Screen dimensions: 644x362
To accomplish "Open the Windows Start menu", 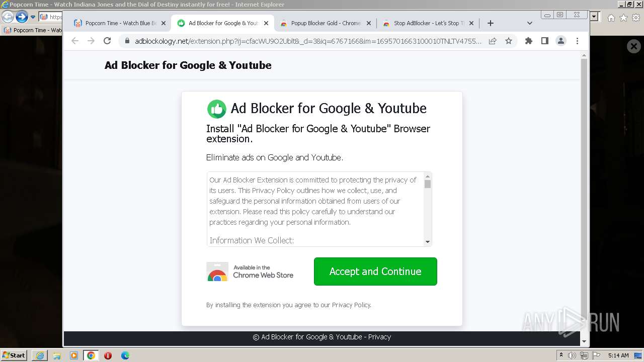I will coord(14,355).
